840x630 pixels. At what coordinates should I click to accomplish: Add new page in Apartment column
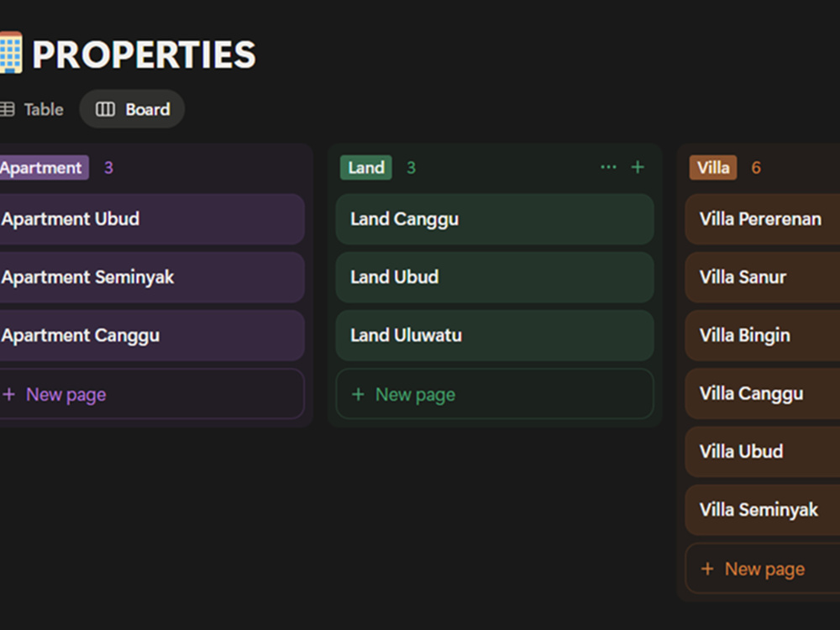coord(152,394)
